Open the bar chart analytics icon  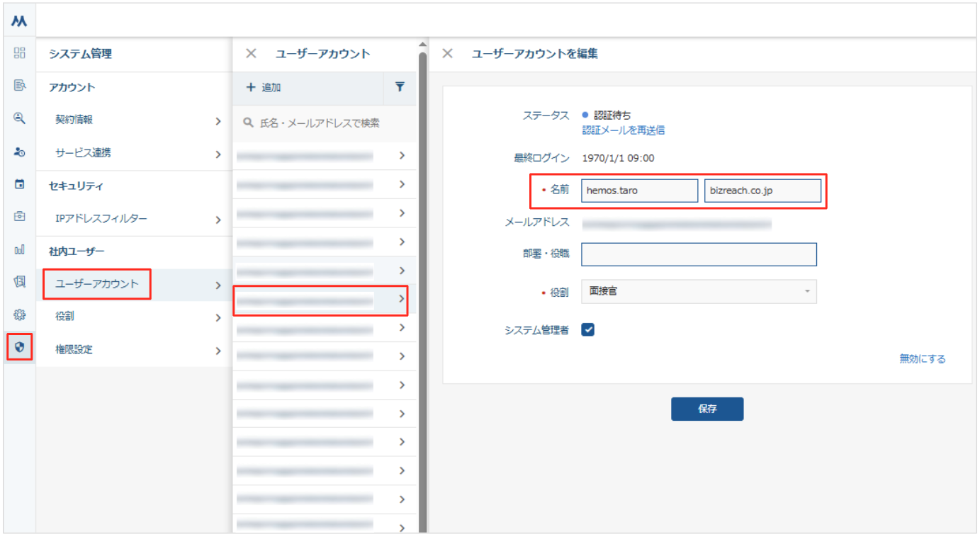point(20,249)
